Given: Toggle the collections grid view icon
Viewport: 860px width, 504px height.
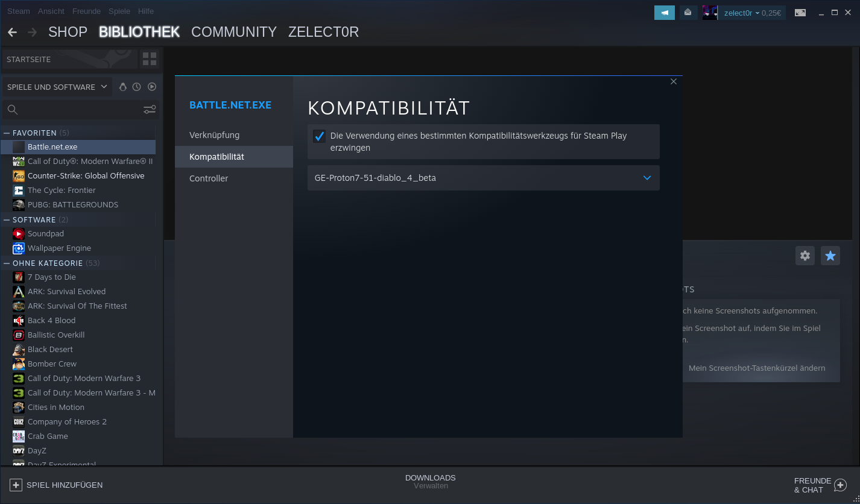Looking at the screenshot, I should pos(149,59).
